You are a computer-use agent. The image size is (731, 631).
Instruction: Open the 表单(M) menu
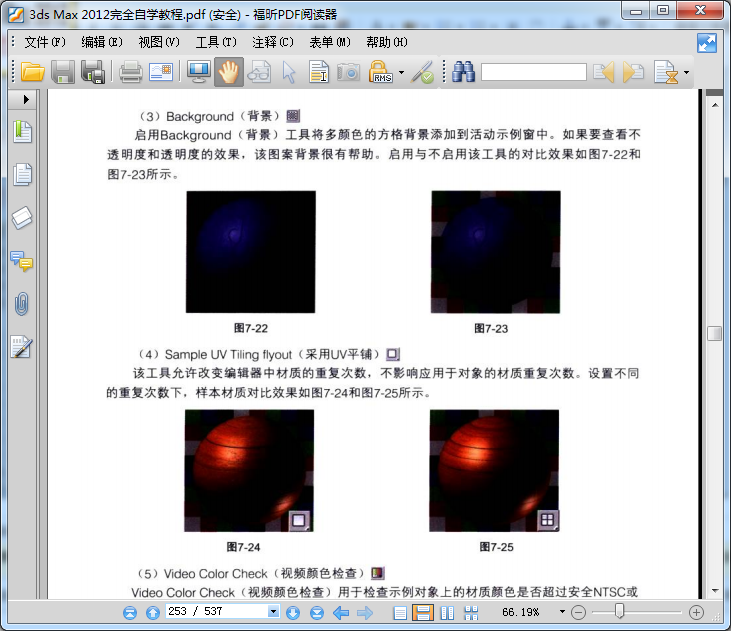point(330,42)
